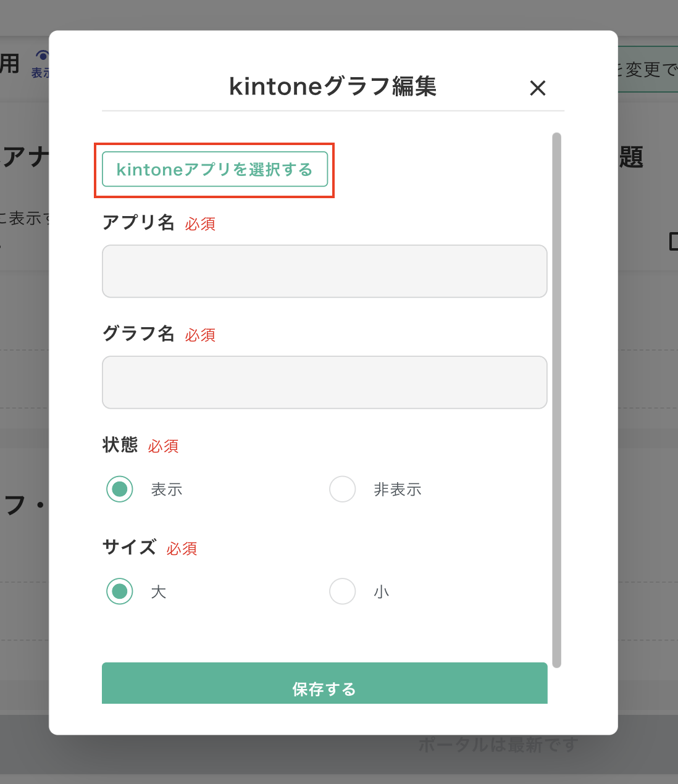Select the 非表示 radio button under 状態
The image size is (678, 784).
coord(343,489)
